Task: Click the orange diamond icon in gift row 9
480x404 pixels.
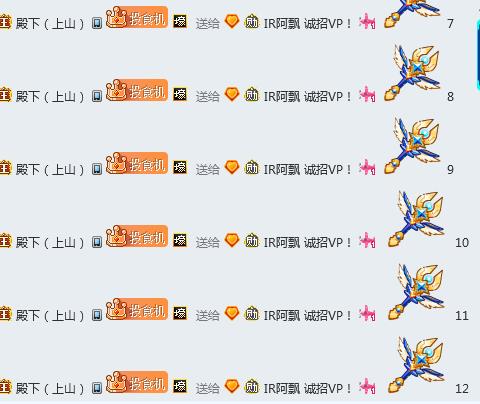Action: point(232,167)
